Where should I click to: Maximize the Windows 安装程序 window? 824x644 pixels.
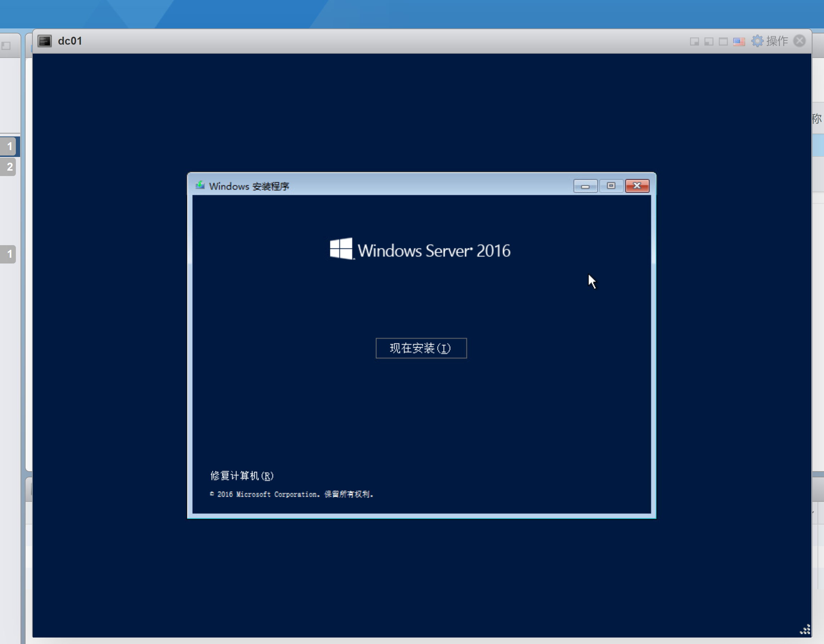point(611,186)
